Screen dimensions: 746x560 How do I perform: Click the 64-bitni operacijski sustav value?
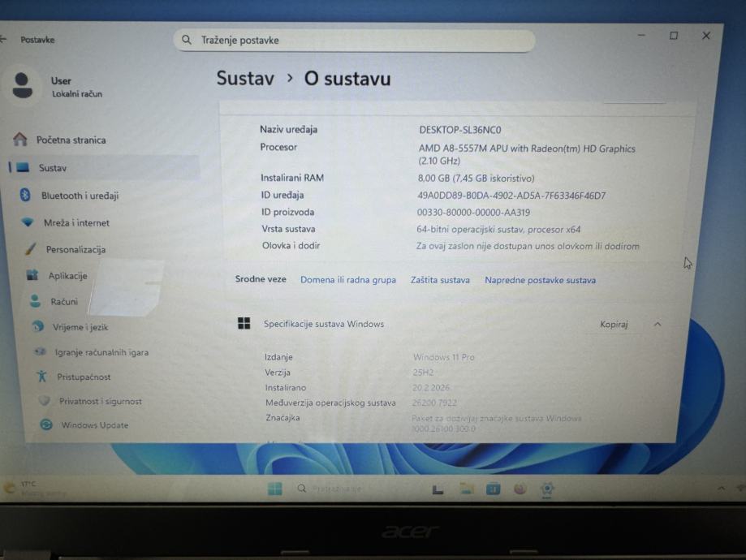click(498, 230)
